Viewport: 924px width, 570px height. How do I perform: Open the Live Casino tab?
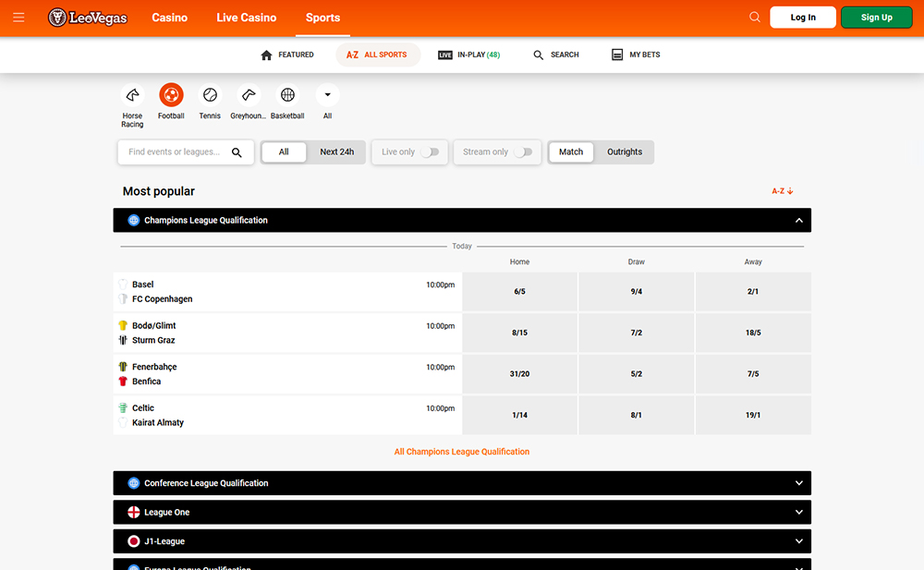coord(246,18)
